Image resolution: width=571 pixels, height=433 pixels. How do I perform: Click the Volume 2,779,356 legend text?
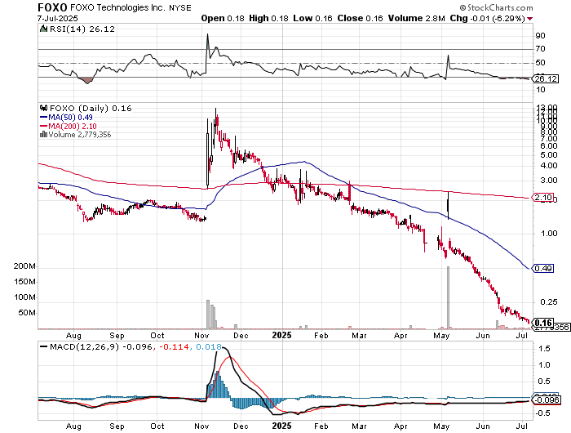coord(80,134)
